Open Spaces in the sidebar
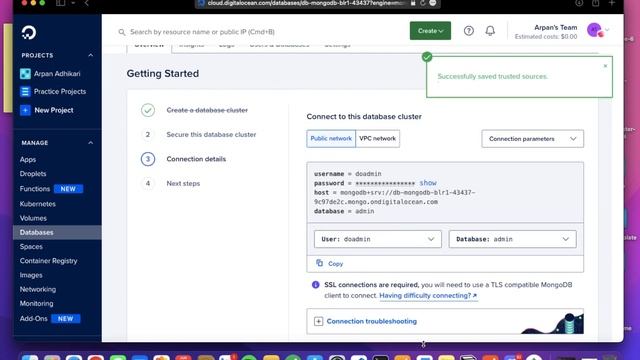The height and width of the screenshot is (360, 640). point(31,247)
